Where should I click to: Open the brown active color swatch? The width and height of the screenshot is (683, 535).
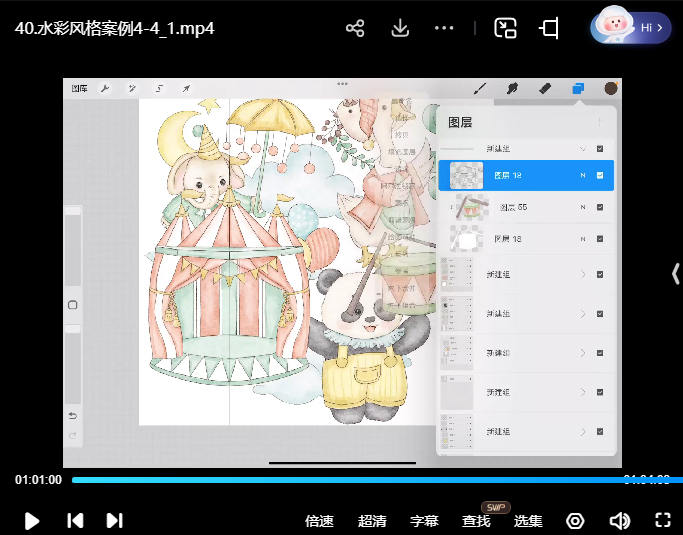click(x=611, y=89)
